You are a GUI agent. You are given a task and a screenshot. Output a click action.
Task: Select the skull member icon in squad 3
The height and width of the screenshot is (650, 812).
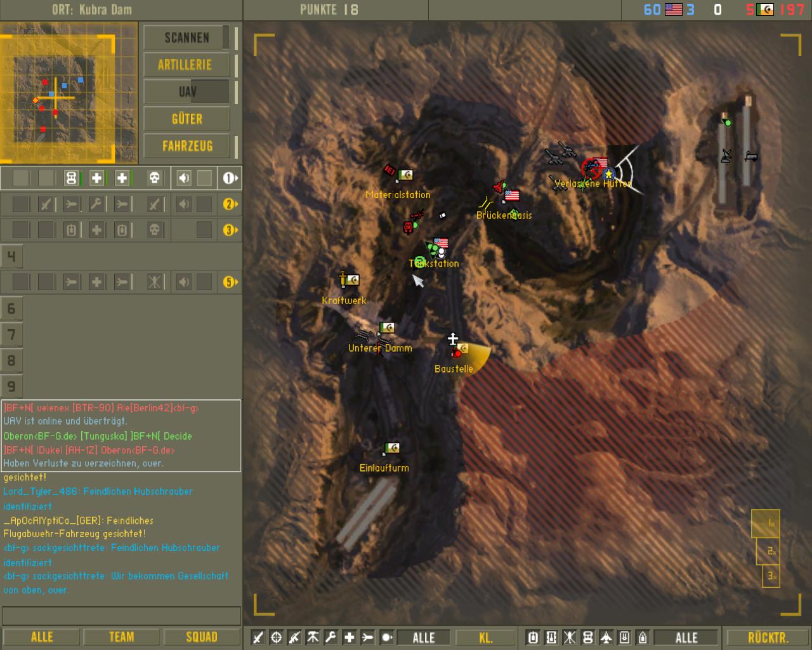pos(154,230)
